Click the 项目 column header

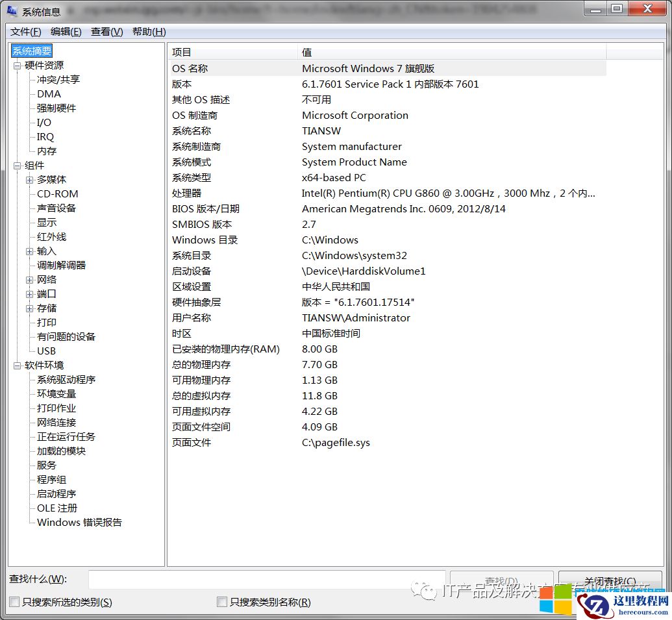click(x=232, y=53)
